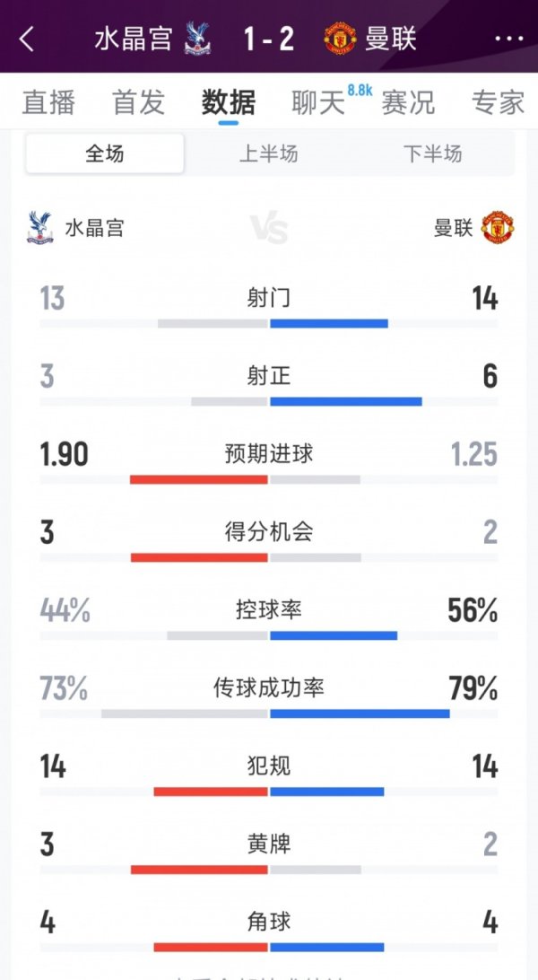Open the more options (three dots) menu
This screenshot has height=980, width=538.
tap(509, 39)
